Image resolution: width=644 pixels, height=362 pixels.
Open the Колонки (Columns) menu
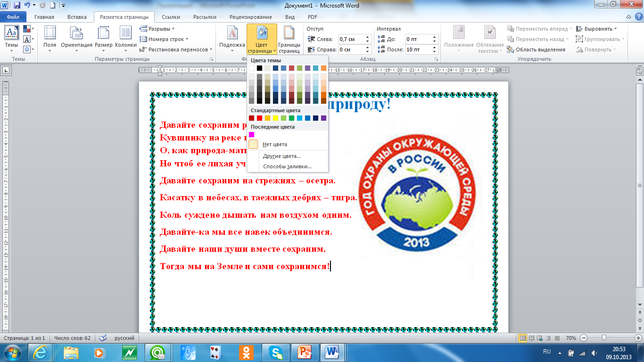(x=125, y=39)
